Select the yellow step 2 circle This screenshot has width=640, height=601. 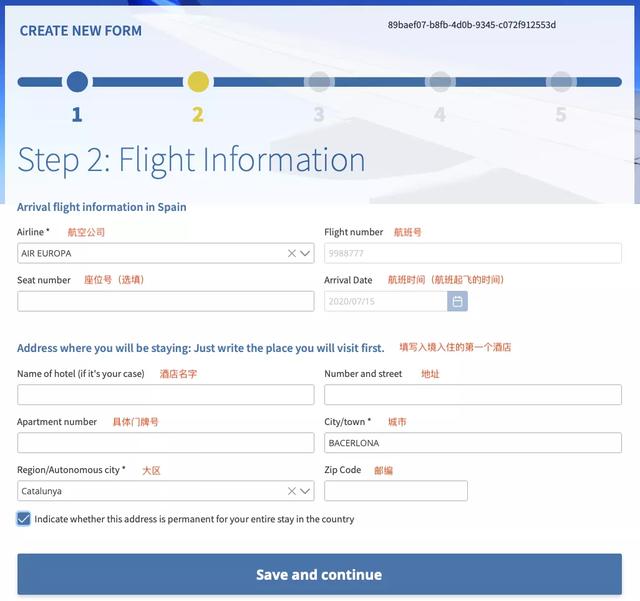pos(198,82)
